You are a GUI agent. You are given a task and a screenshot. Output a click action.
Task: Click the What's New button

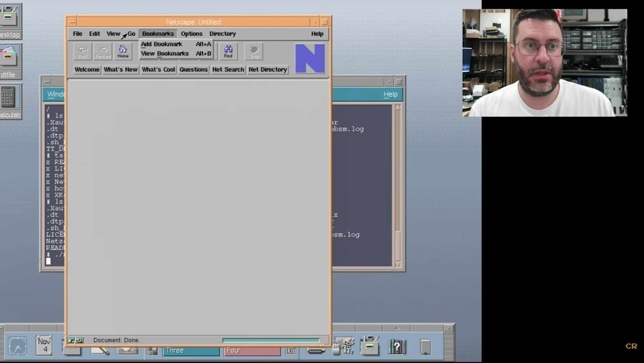pyautogui.click(x=120, y=69)
